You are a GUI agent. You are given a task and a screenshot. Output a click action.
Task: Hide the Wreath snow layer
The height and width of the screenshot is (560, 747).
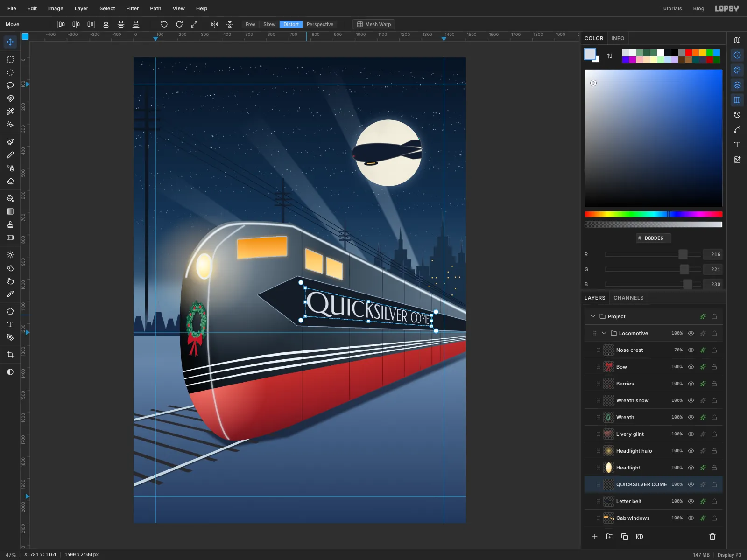[691, 400]
